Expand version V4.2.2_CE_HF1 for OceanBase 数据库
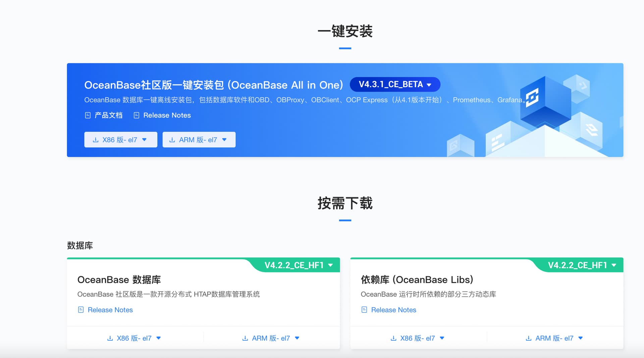Viewport: 644px width, 358px height. [298, 265]
